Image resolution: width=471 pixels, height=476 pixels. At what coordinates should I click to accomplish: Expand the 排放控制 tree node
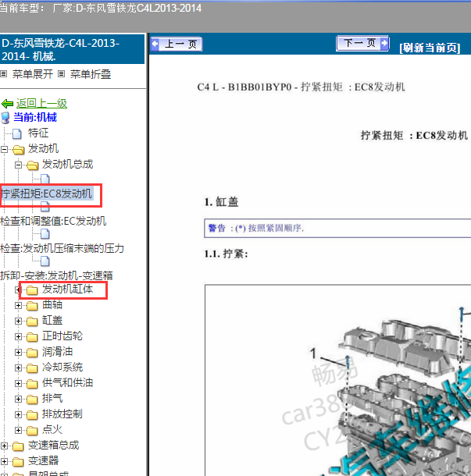tap(18, 415)
